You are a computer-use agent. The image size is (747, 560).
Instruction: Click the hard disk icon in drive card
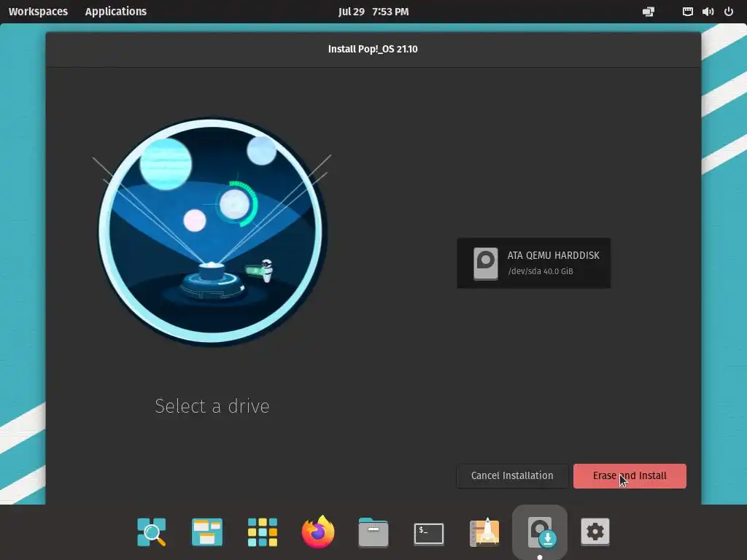(x=485, y=263)
